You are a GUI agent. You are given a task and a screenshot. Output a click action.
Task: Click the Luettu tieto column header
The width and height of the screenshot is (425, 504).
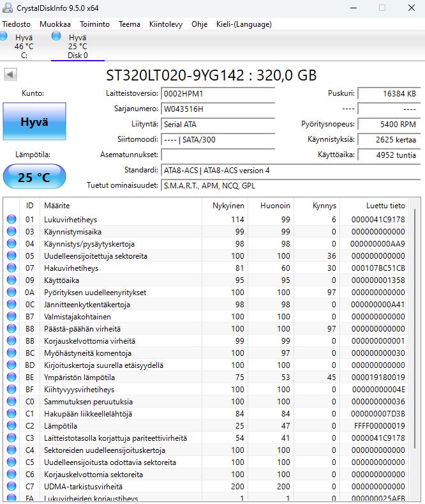[x=385, y=206]
